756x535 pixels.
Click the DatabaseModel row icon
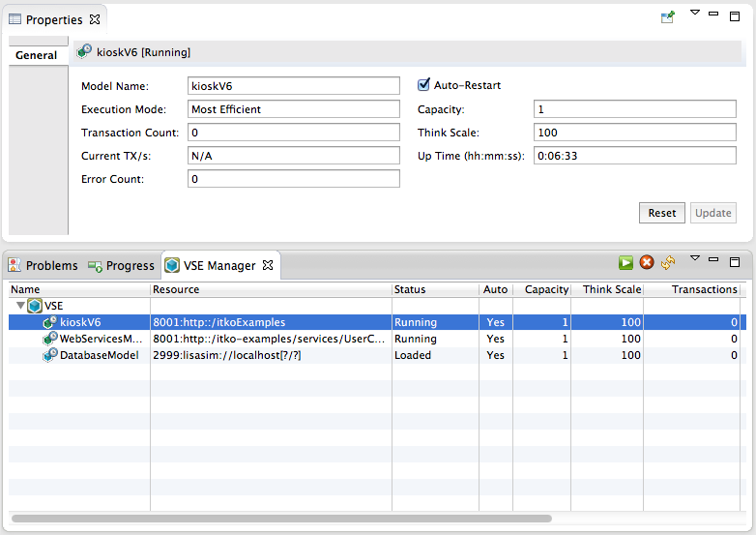(x=50, y=355)
